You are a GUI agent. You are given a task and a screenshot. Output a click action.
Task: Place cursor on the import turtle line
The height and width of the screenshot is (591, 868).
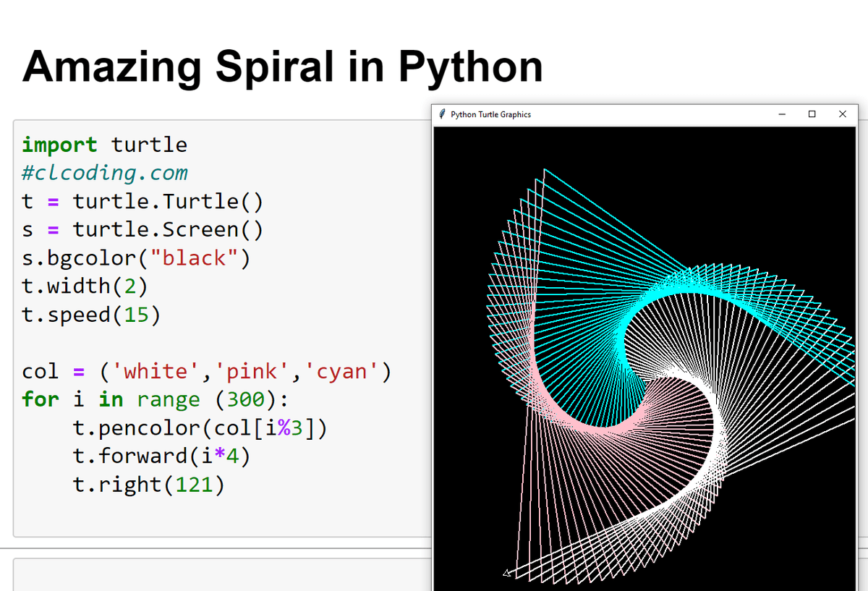click(105, 145)
